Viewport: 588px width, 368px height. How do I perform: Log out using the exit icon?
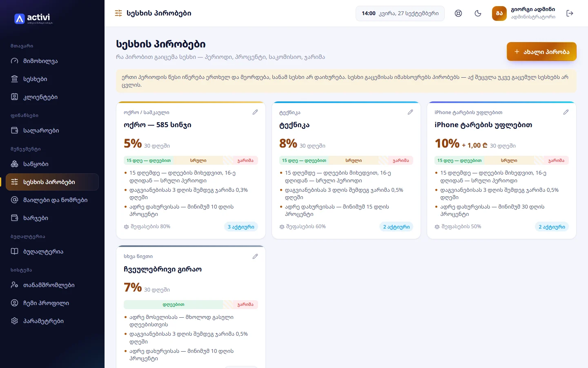tap(570, 13)
